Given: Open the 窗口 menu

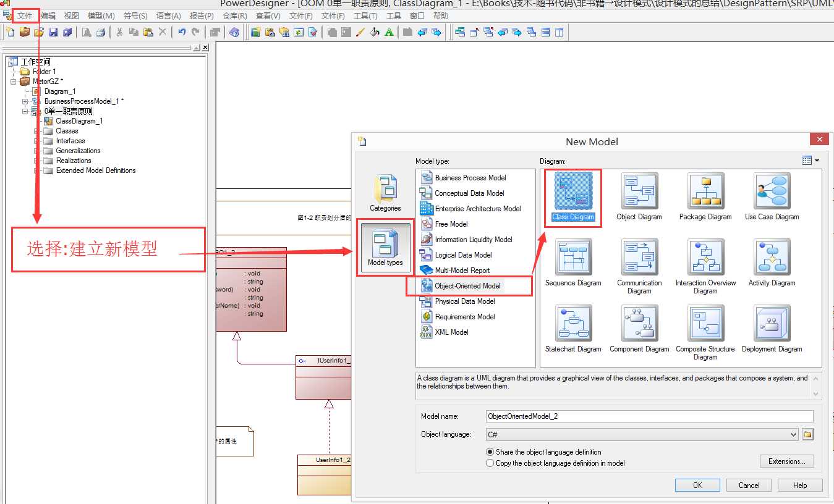Looking at the screenshot, I should (417, 16).
